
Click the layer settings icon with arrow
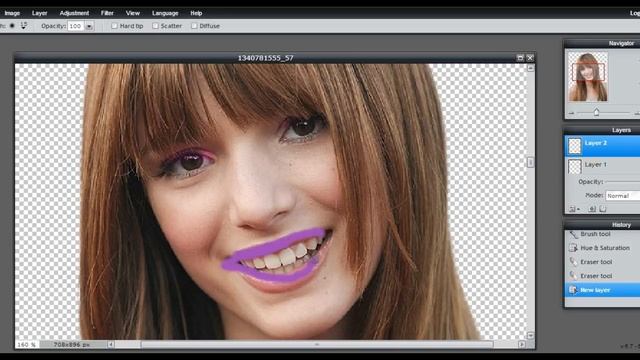click(x=574, y=209)
